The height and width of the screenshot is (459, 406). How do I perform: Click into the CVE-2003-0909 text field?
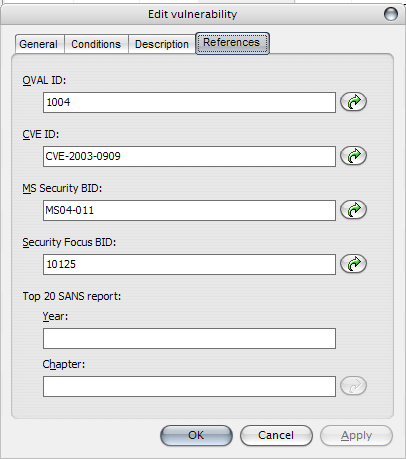189,156
